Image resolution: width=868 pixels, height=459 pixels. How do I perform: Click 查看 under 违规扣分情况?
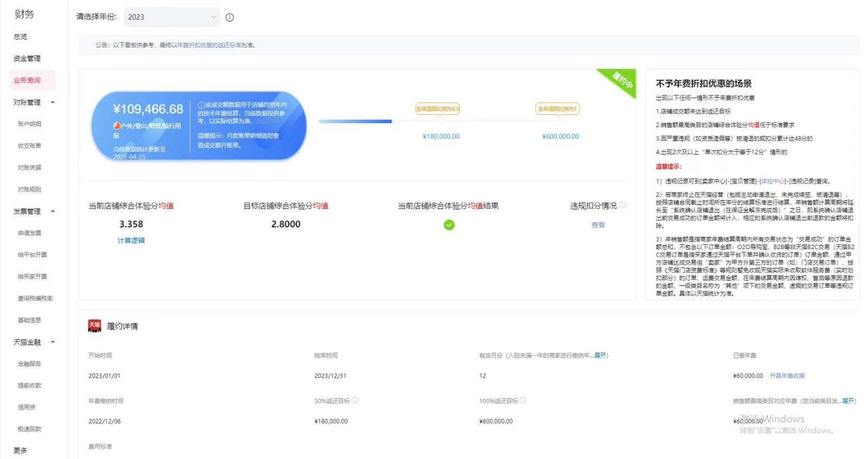[598, 225]
